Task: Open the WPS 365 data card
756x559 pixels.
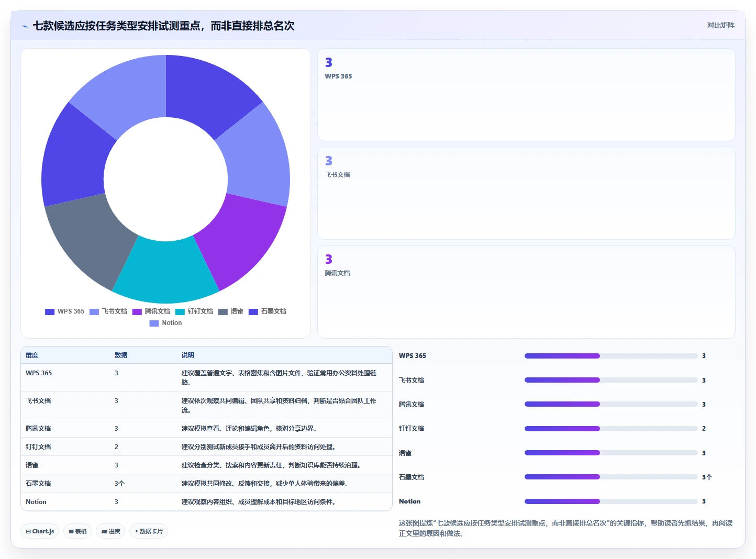Action: pos(526,95)
